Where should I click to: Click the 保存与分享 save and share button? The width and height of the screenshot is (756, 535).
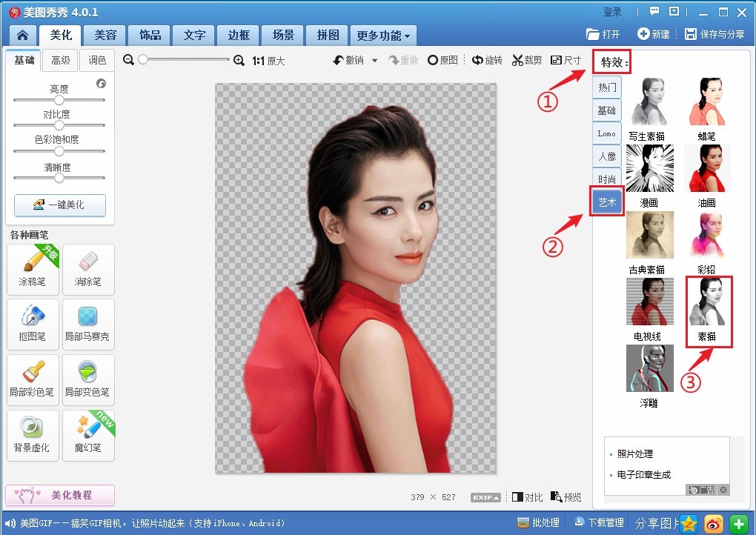pos(715,34)
